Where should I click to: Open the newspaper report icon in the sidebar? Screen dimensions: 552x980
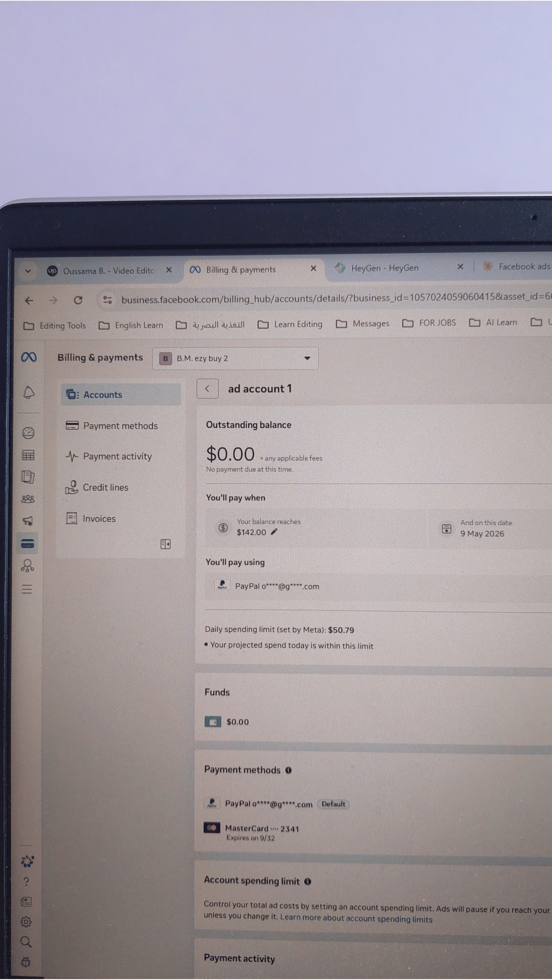28,477
